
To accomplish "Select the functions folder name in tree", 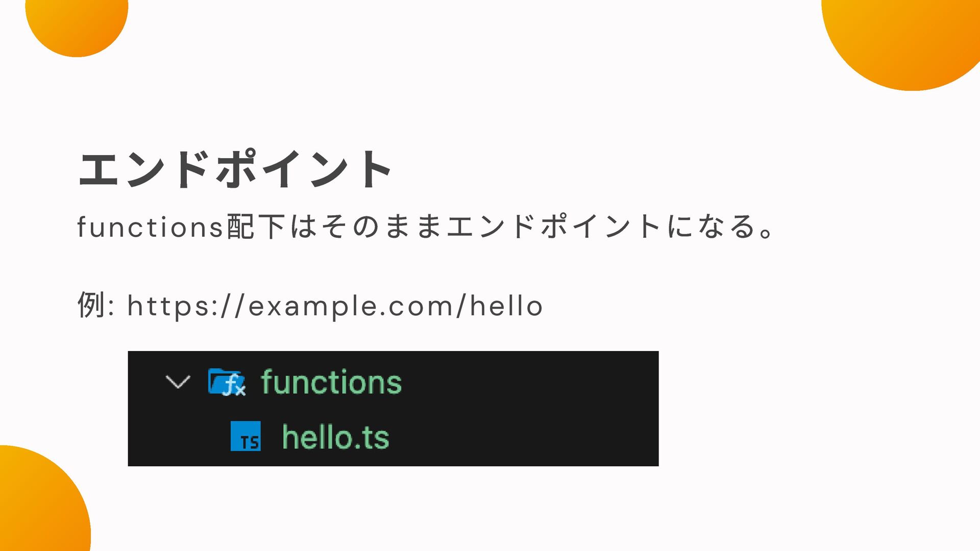I will [x=331, y=382].
